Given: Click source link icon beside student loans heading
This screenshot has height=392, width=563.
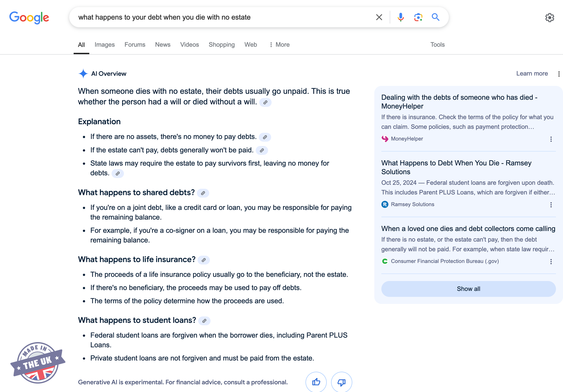Looking at the screenshot, I should (x=204, y=321).
